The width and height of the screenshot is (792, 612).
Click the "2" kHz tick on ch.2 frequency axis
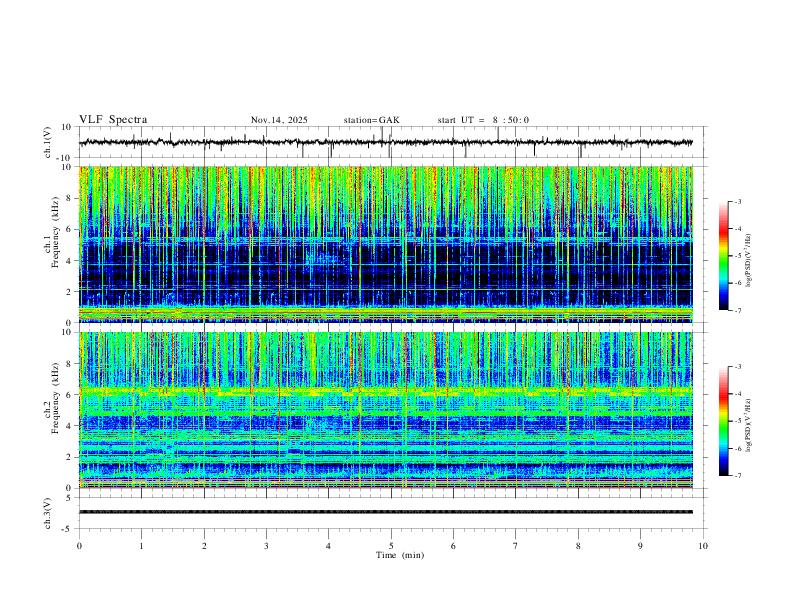[69, 457]
